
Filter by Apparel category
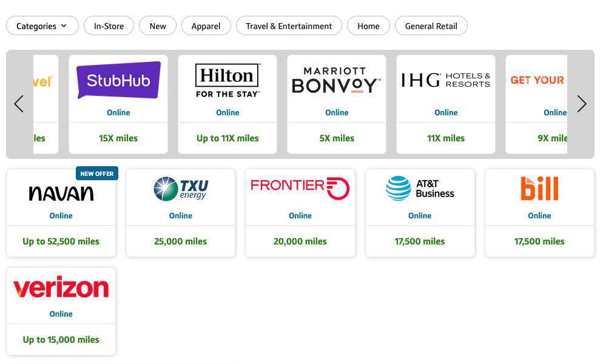point(206,26)
